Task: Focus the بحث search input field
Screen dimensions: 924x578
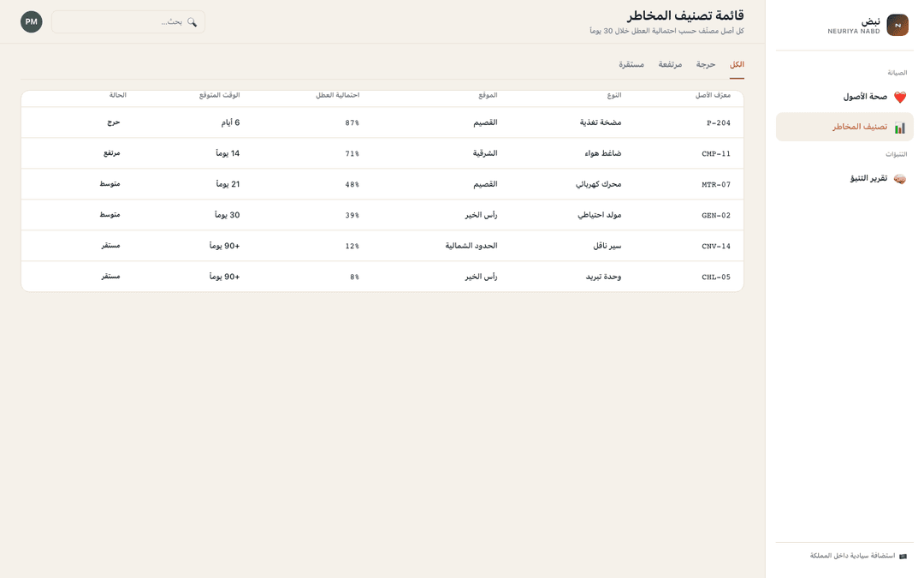Action: click(x=128, y=21)
